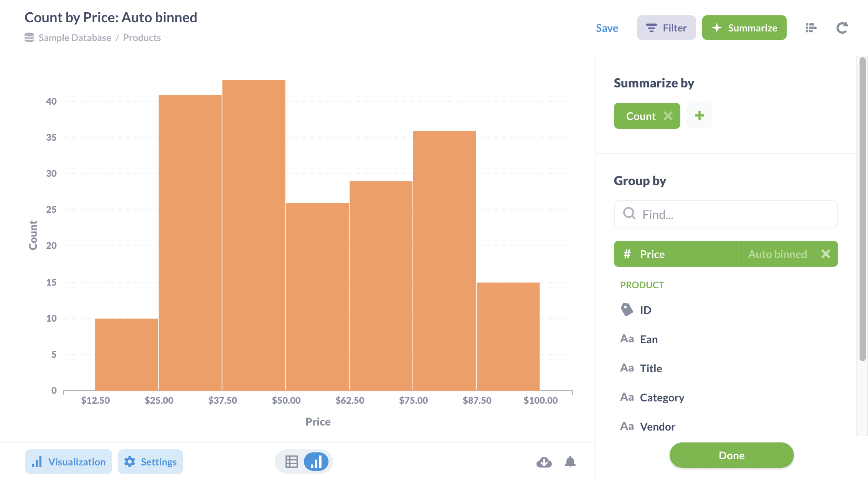Click the Done button

732,455
